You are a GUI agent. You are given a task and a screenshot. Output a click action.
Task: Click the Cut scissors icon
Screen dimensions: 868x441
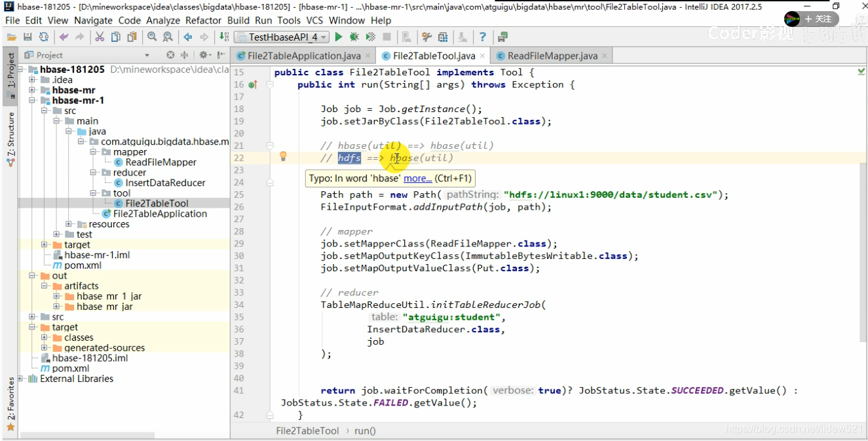coord(100,37)
